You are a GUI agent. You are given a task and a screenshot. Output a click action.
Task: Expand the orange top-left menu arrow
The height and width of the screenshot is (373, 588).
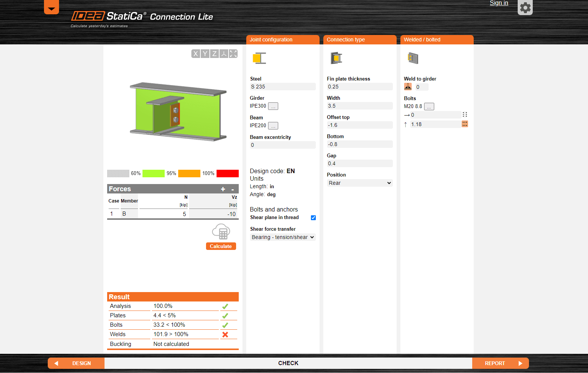click(x=52, y=7)
